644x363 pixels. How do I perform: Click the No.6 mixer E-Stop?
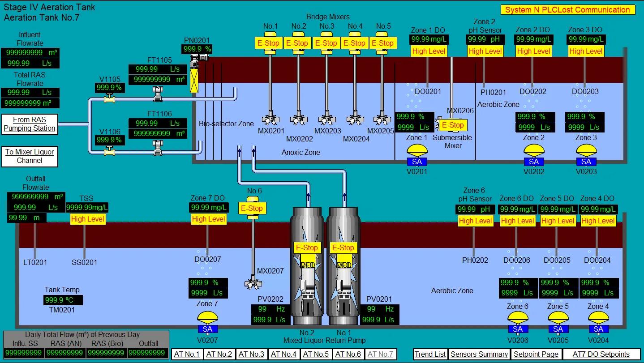(252, 208)
